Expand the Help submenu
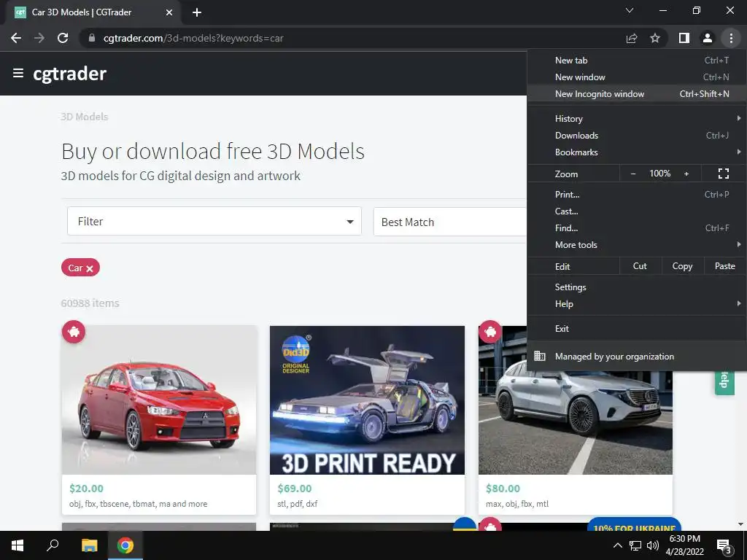This screenshot has width=747, height=560. click(x=636, y=304)
